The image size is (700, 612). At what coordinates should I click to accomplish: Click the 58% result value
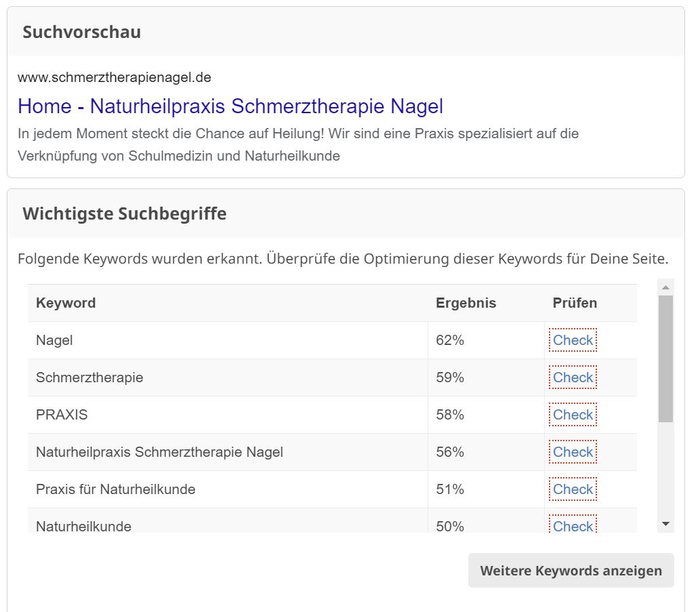[450, 415]
